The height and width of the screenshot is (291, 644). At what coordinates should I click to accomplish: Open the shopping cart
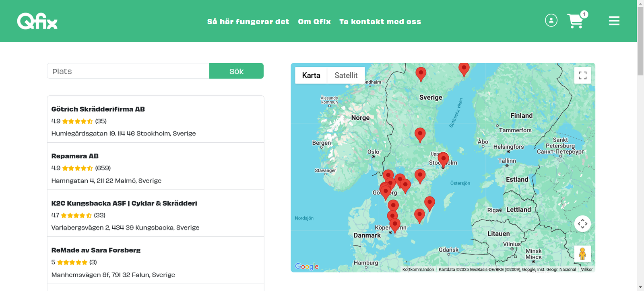[x=576, y=21]
